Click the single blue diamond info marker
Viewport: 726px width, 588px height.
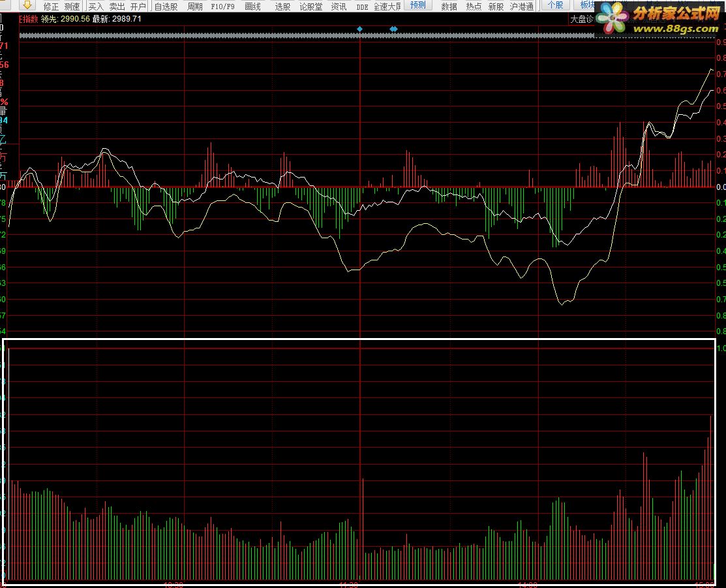click(360, 29)
